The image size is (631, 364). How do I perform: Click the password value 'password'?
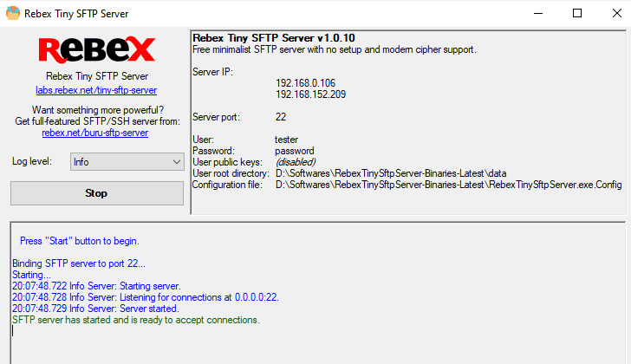(295, 151)
